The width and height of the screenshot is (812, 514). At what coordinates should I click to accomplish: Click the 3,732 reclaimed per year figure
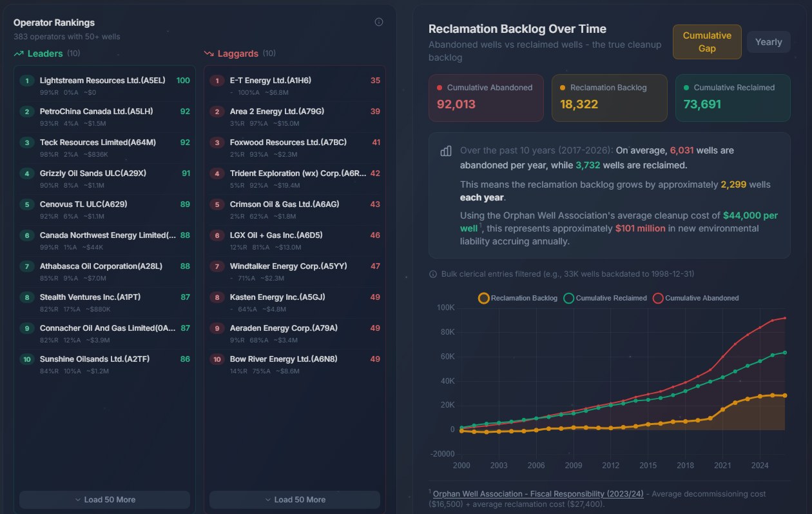pos(588,165)
